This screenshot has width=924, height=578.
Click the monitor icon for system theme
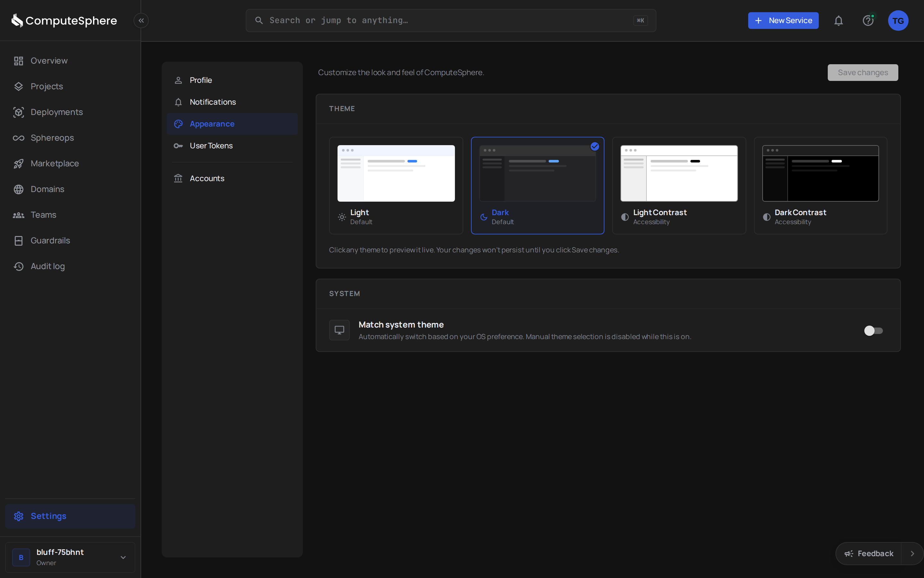339,330
